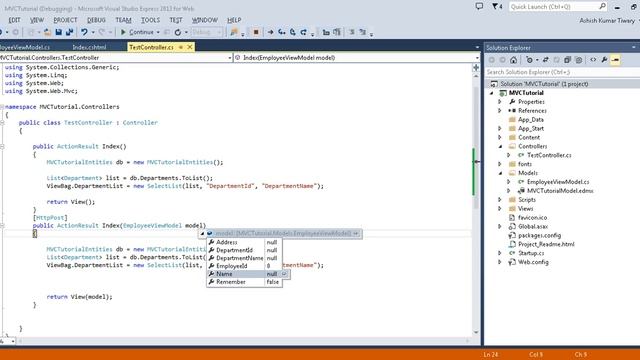Image resolution: width=640 pixels, height=360 pixels.
Task: Open the HELP menu
Action: tap(234, 20)
